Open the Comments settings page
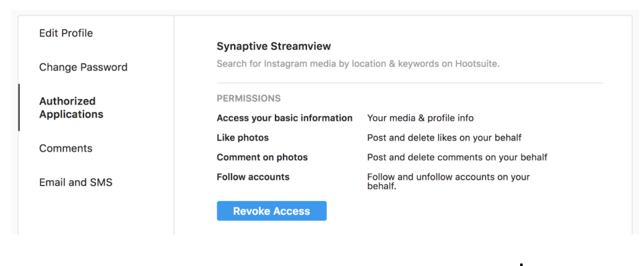The image size is (644, 266). (x=66, y=148)
